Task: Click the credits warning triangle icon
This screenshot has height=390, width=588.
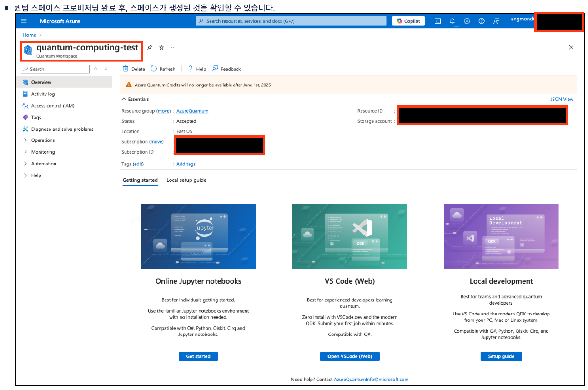Action: coord(130,85)
